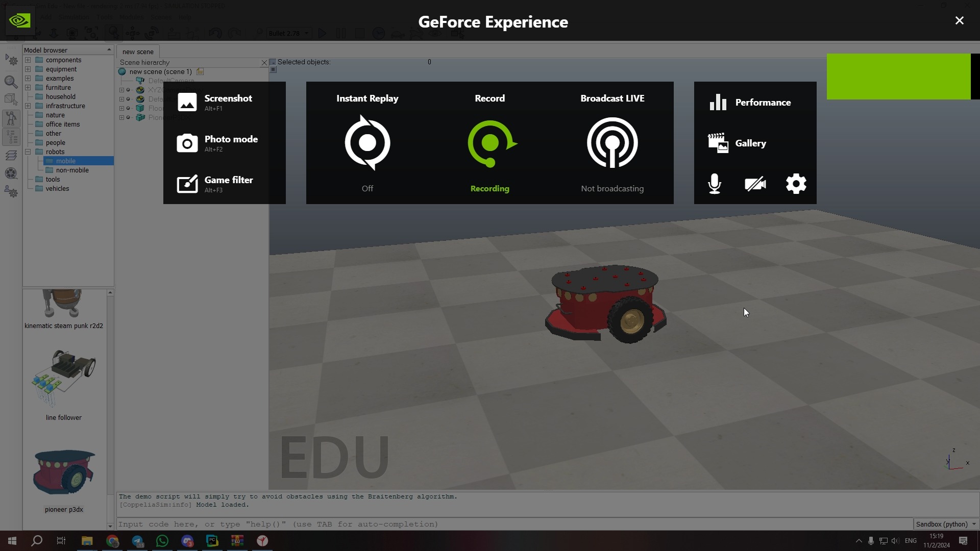
Task: Start the simulation with the Play icon
Action: [322, 33]
